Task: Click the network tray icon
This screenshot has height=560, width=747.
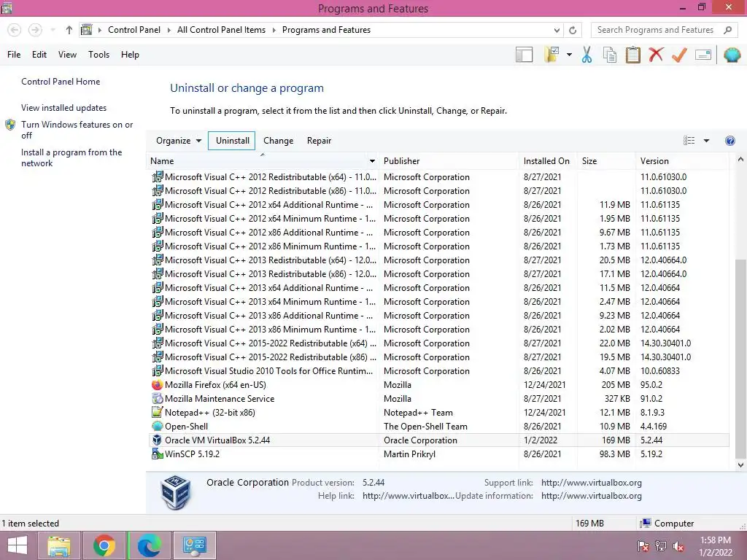Action: [661, 546]
